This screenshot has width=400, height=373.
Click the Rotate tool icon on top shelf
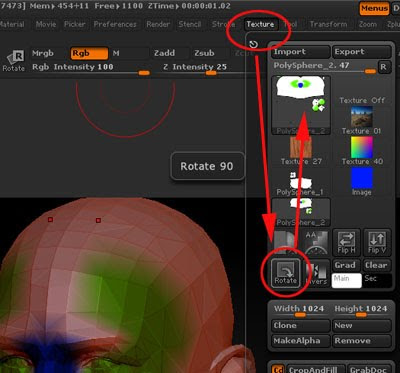coord(14,60)
